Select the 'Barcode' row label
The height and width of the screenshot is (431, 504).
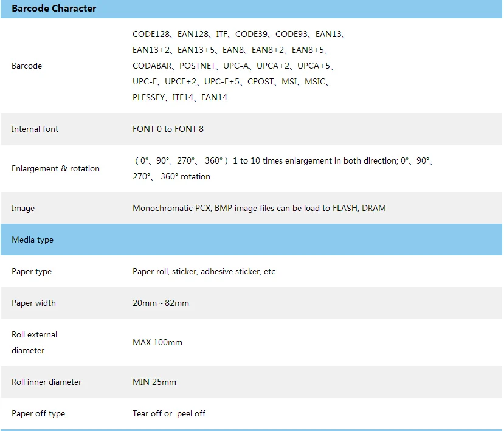click(27, 66)
